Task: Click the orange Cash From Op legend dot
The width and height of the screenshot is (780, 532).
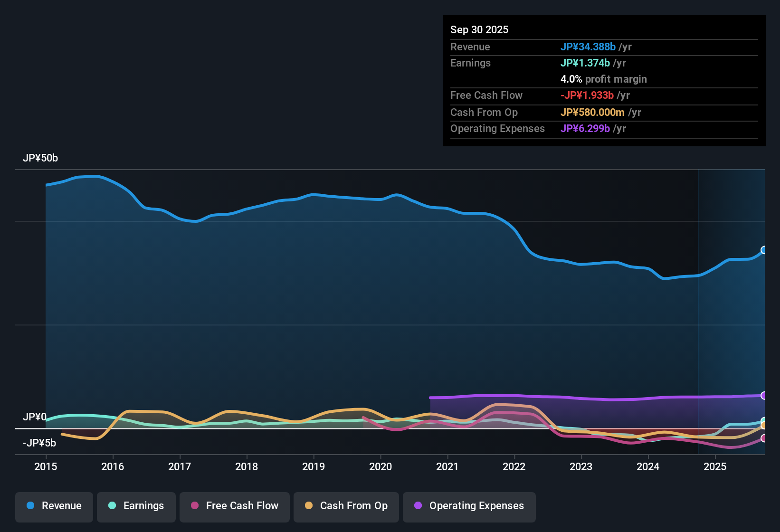Action: tap(309, 505)
